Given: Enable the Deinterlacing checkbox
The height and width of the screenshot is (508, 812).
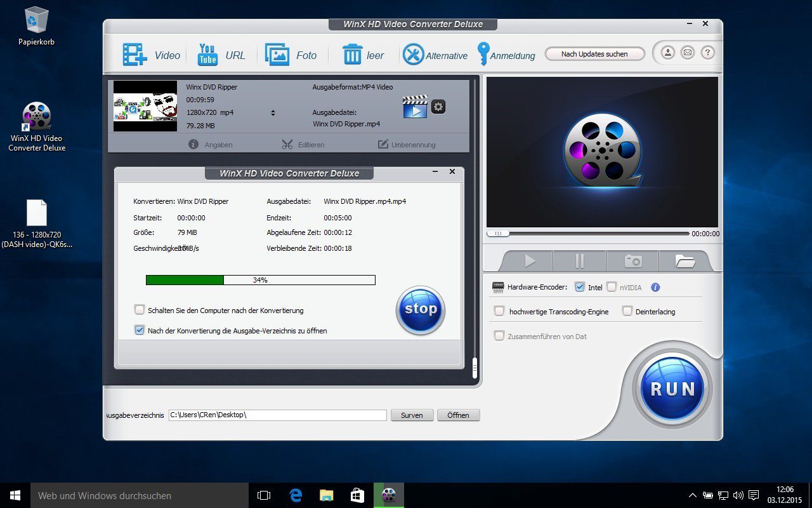Looking at the screenshot, I should (627, 311).
